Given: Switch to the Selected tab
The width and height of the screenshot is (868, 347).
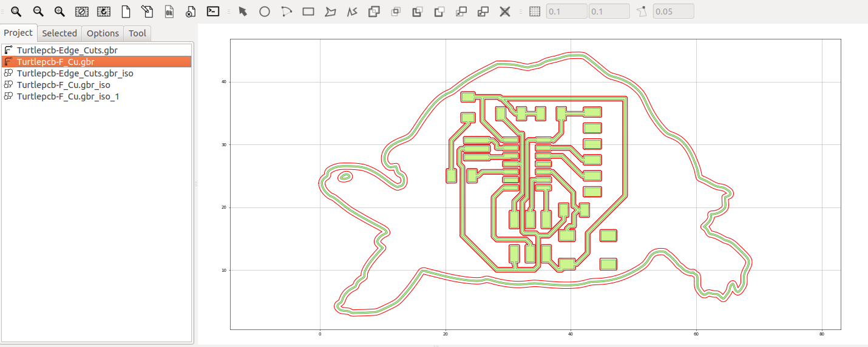Looking at the screenshot, I should [x=59, y=33].
